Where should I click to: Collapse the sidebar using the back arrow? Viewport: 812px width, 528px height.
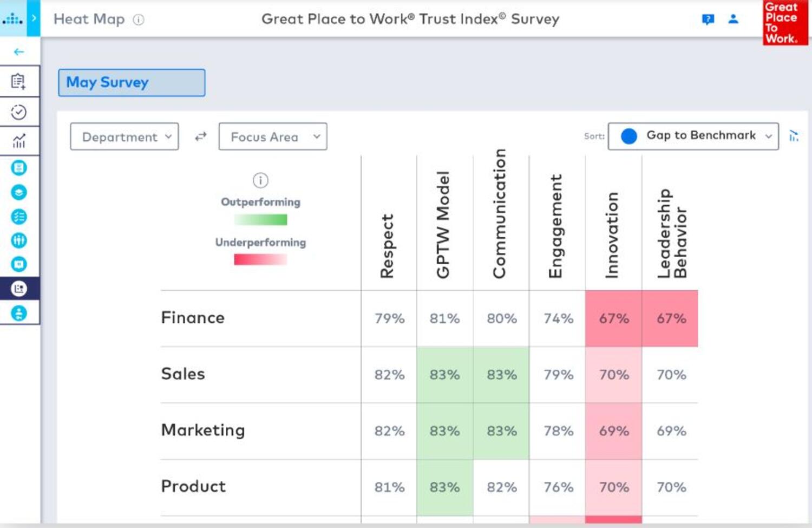[x=19, y=51]
